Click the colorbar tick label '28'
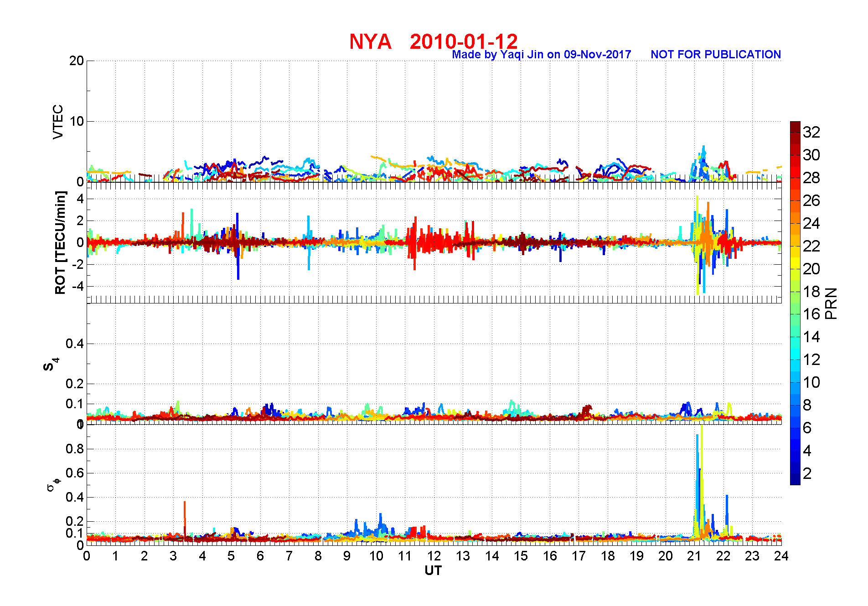This screenshot has height=606, width=868. [x=811, y=178]
